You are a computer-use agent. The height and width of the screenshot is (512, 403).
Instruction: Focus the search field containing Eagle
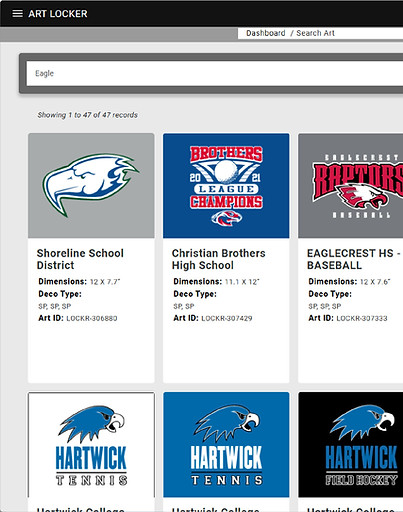click(215, 73)
